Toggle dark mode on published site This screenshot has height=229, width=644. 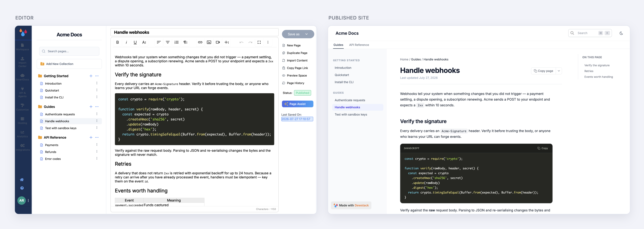coord(621,33)
